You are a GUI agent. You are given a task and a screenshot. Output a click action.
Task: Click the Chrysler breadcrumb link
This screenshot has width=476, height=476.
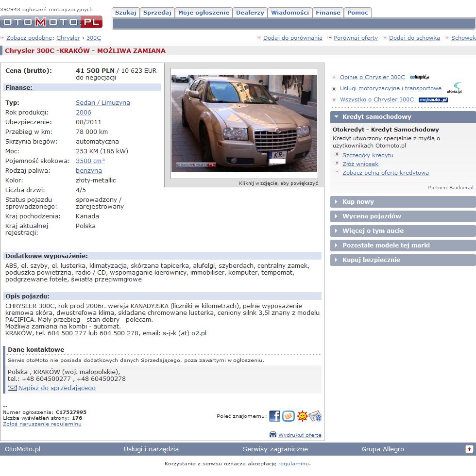[x=68, y=38]
